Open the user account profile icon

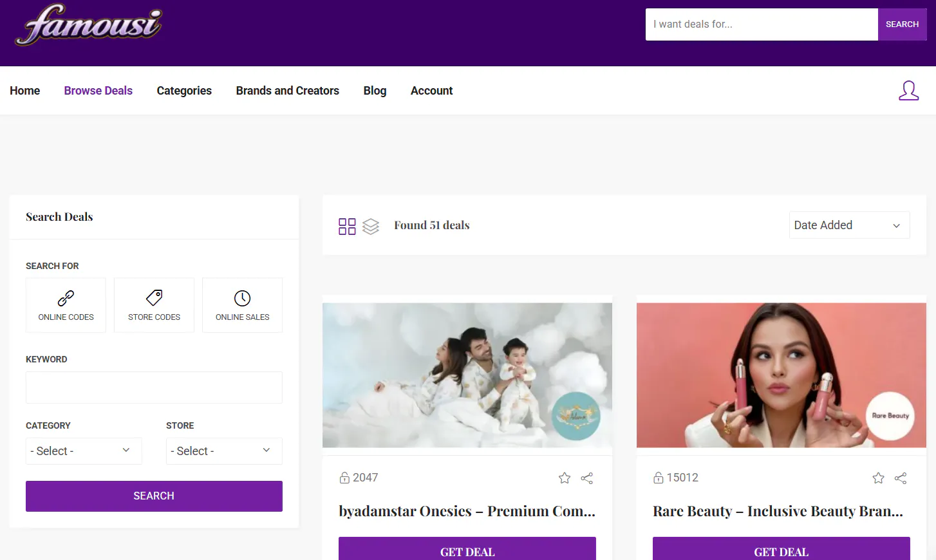[x=908, y=91]
